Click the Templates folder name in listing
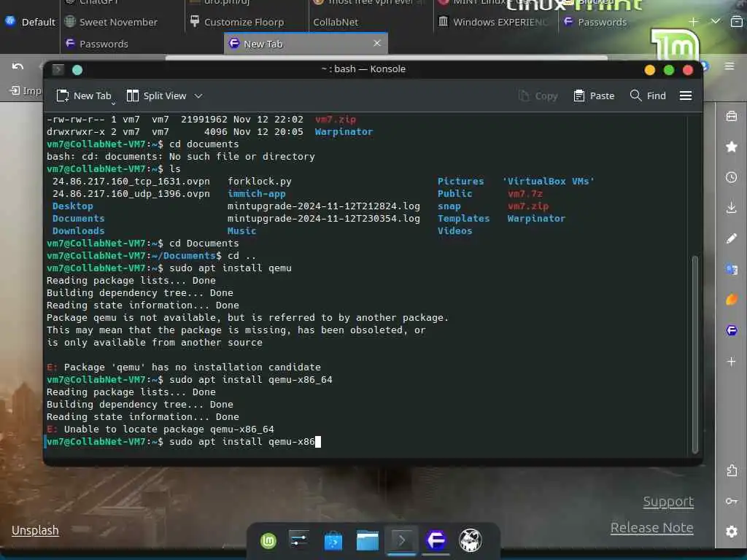The image size is (747, 560). tap(463, 219)
